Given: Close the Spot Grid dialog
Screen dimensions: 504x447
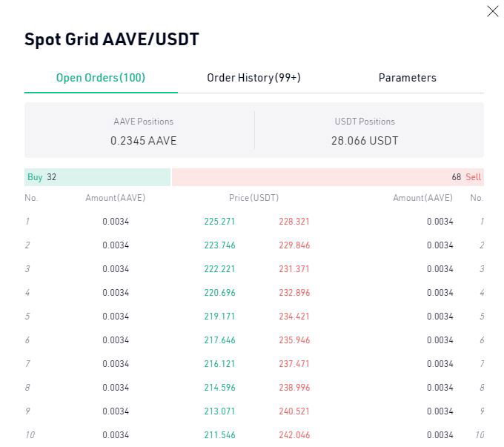Looking at the screenshot, I should pos(492,11).
